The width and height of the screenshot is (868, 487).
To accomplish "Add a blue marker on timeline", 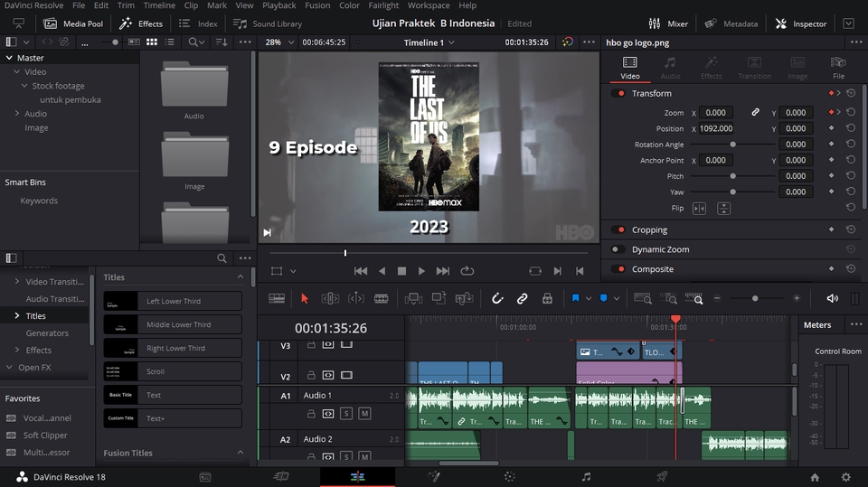I will (603, 298).
